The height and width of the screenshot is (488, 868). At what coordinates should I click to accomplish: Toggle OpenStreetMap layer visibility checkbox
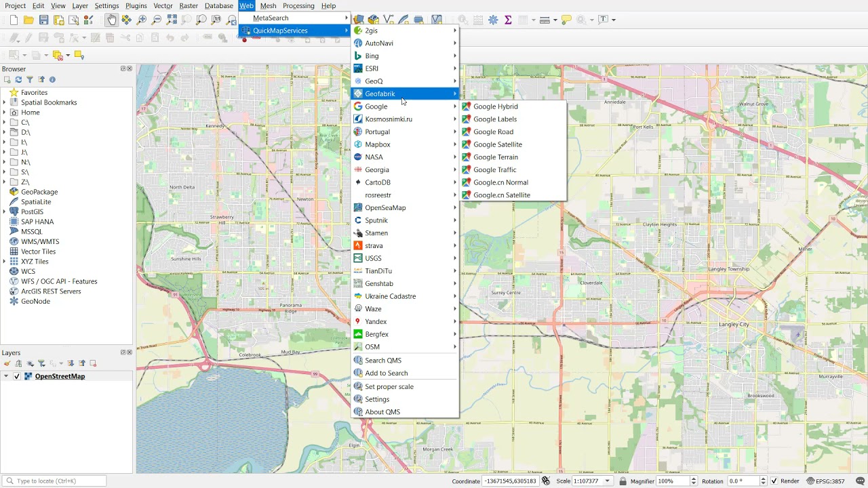tap(17, 376)
